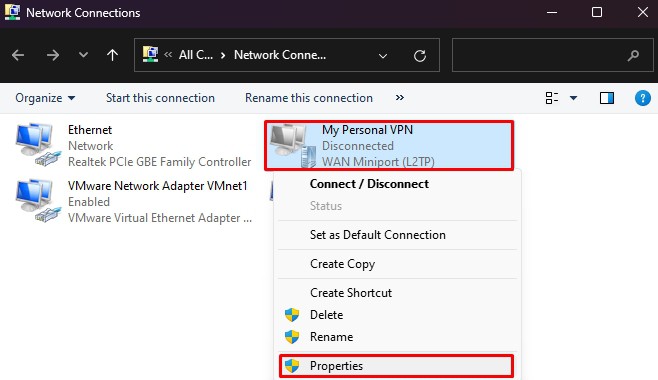Click 'My Personal VPN' name
Image resolution: width=658 pixels, height=380 pixels.
tap(367, 130)
